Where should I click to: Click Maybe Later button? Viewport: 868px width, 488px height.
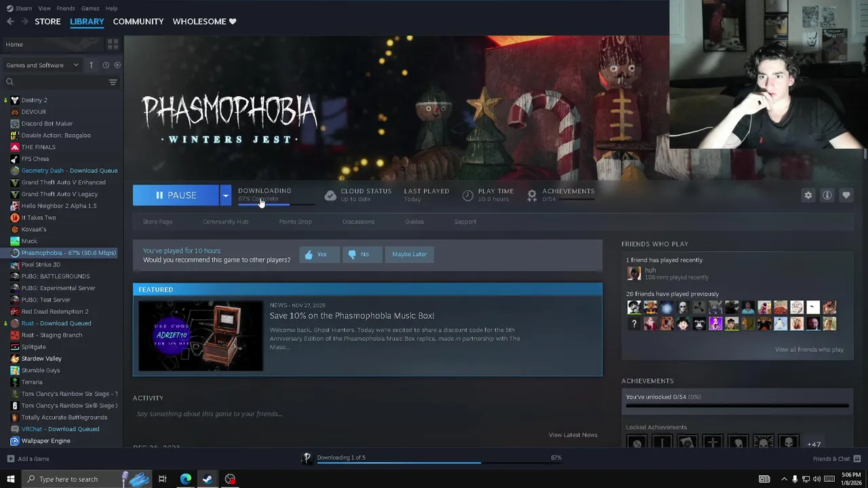tap(410, 254)
